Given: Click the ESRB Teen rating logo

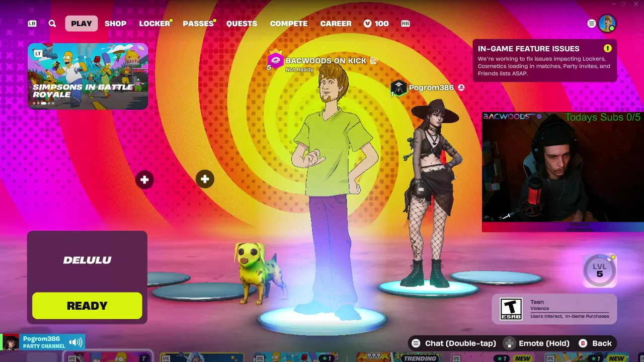Looking at the screenshot, I should (511, 309).
